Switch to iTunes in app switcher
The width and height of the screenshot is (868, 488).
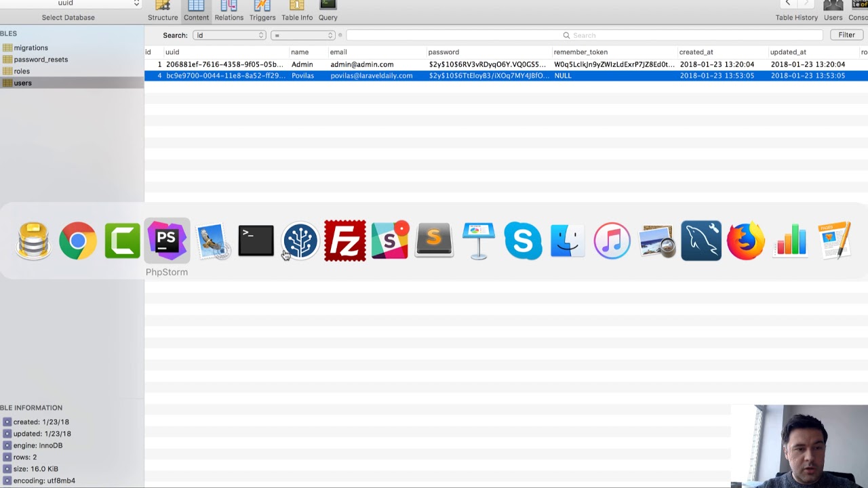[612, 241]
